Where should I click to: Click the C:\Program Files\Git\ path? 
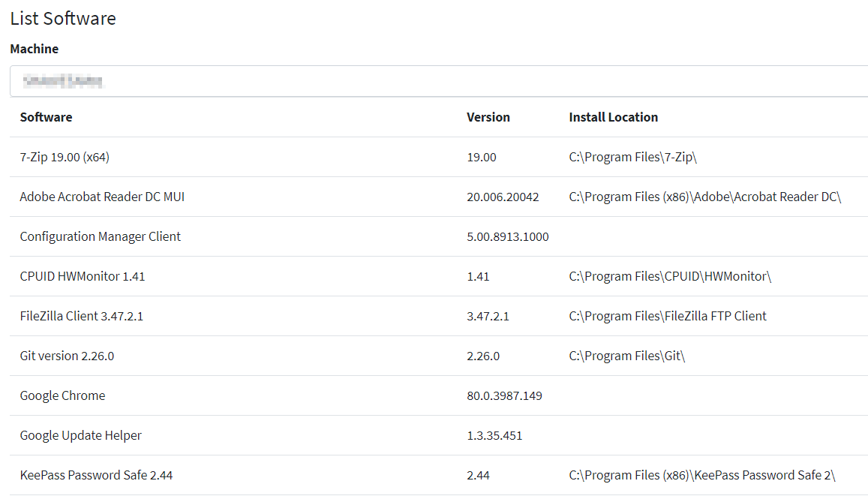point(626,356)
